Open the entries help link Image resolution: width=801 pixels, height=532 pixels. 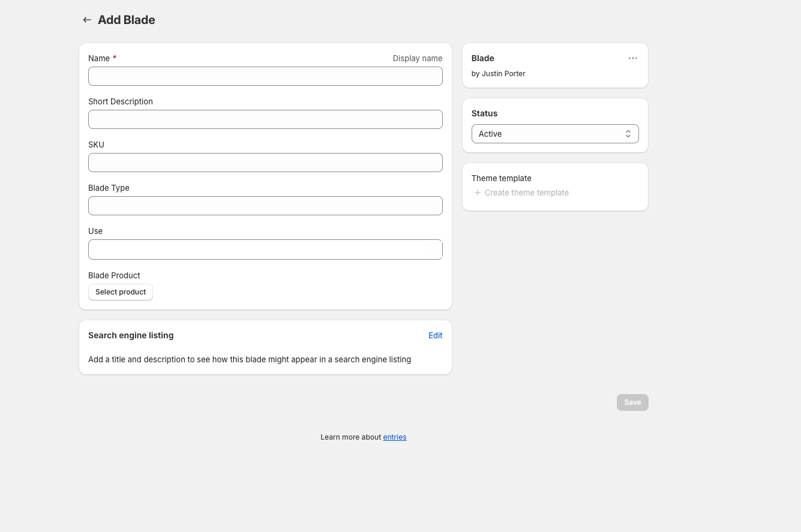point(394,437)
